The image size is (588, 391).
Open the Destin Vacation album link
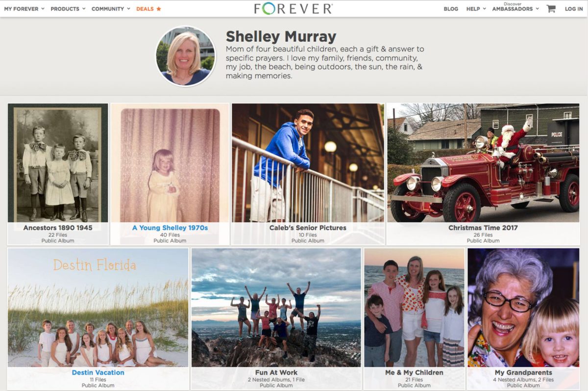[98, 372]
